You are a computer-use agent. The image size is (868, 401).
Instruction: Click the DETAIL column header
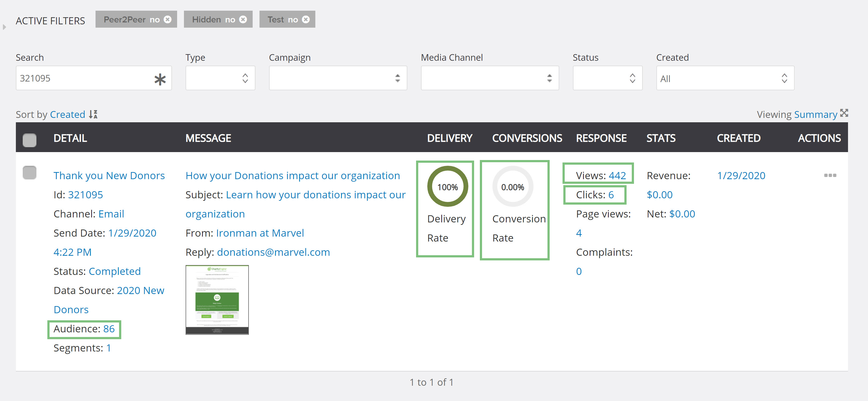70,138
